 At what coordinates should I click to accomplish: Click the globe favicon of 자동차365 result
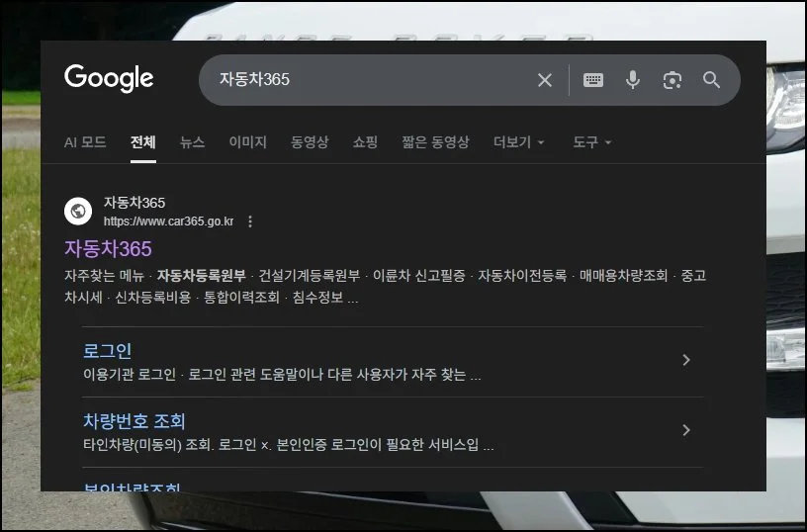tap(78, 211)
